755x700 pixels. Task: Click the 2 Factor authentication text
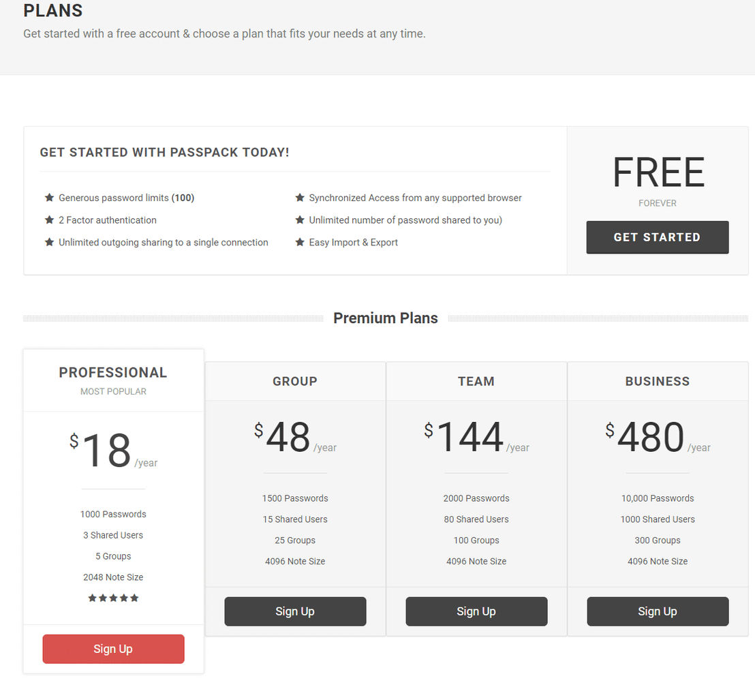[108, 220]
